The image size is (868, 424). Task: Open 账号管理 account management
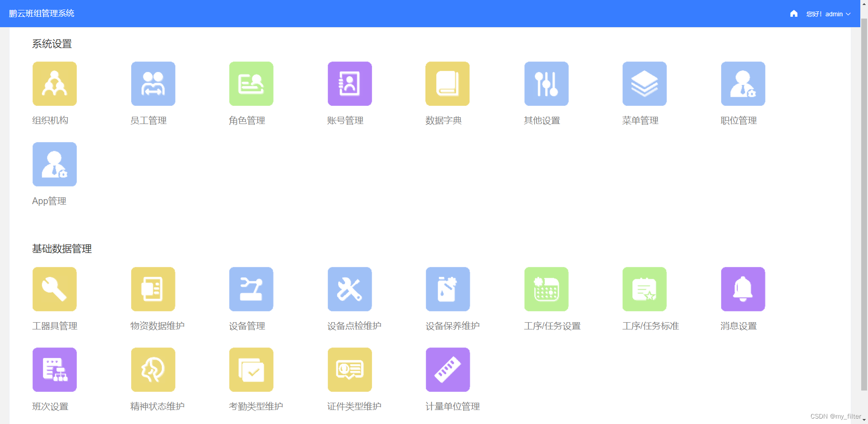point(349,84)
